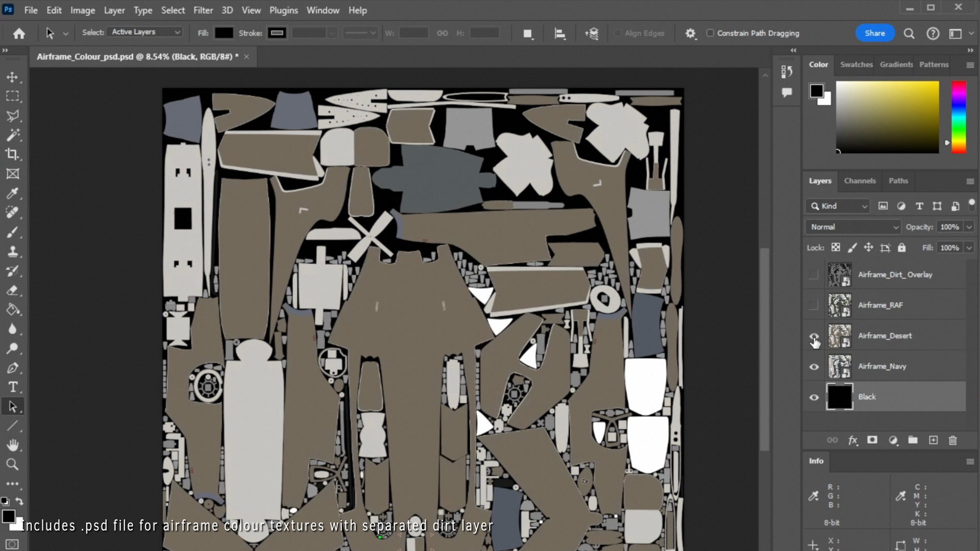Create a new group with folder icon

(913, 440)
